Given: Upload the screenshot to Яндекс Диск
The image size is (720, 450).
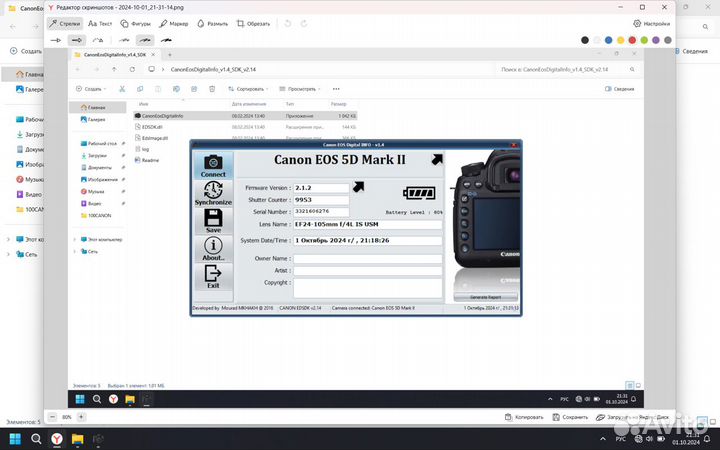Looking at the screenshot, I should (632, 417).
